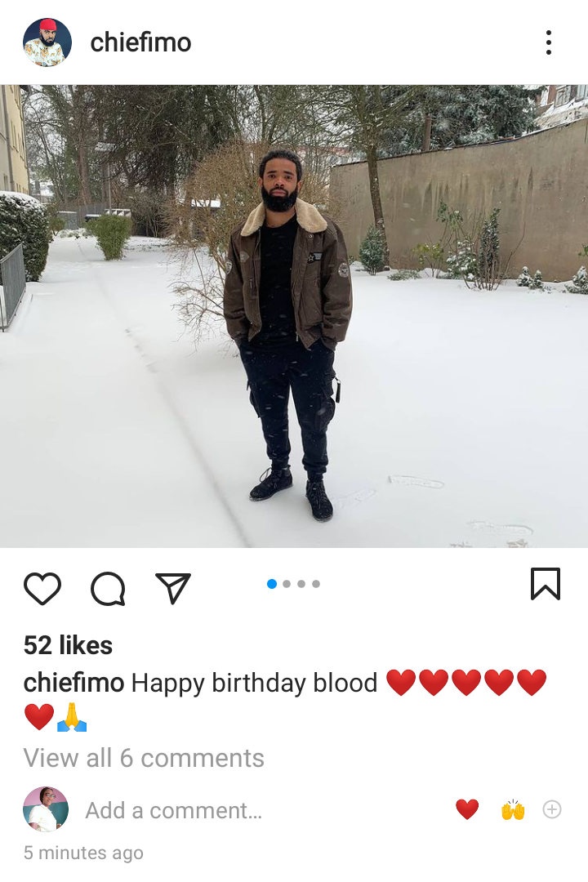
Task: Jump to the fourth carousel dot
Action: (316, 584)
